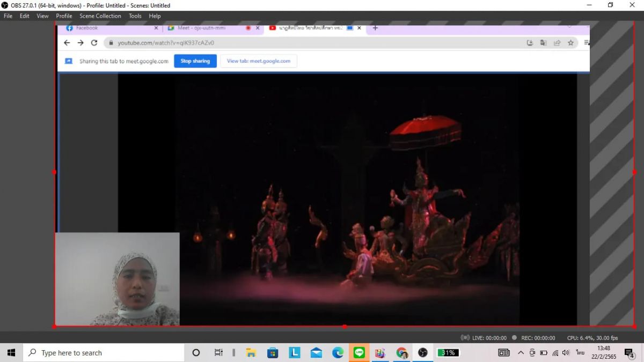
Task: Click the speaker volume tray icon
Action: (x=566, y=352)
